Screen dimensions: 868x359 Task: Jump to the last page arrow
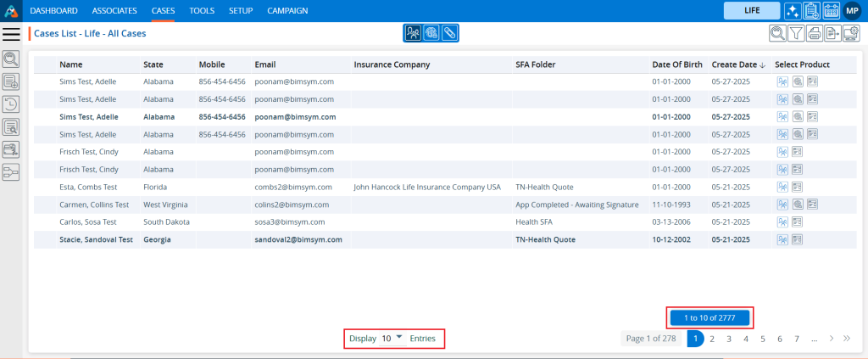tap(847, 339)
